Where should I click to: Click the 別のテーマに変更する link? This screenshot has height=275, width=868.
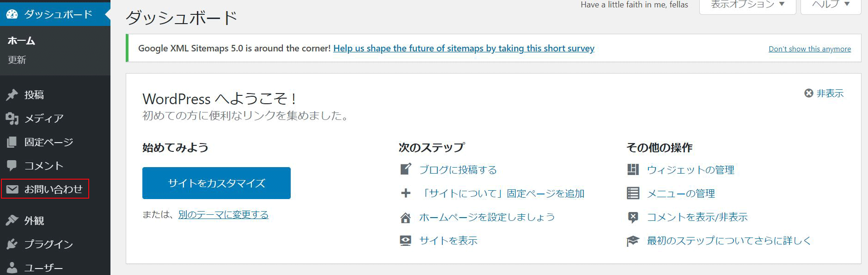click(x=223, y=215)
